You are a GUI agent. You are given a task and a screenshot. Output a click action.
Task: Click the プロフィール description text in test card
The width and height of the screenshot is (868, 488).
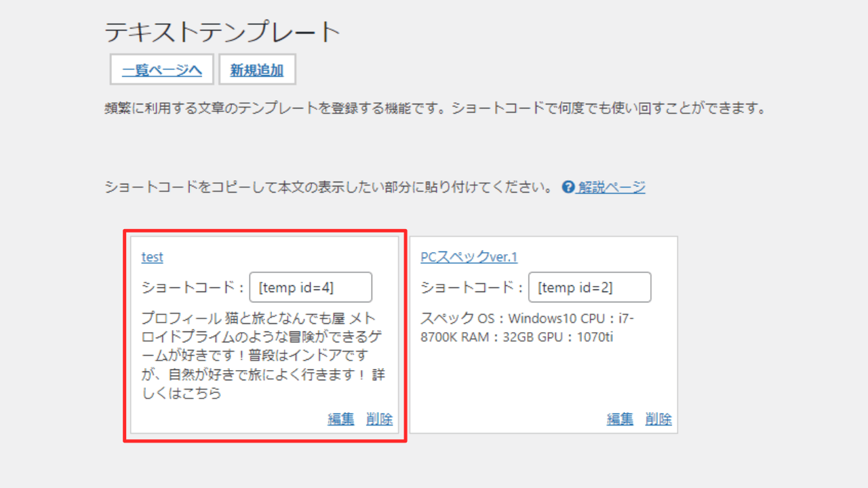point(263,356)
